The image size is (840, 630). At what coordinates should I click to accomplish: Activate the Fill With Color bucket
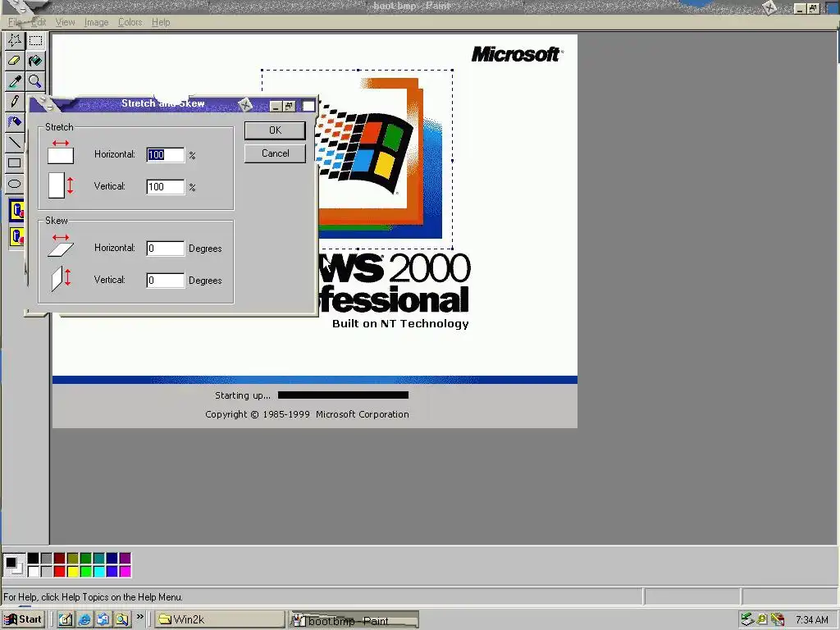point(35,61)
